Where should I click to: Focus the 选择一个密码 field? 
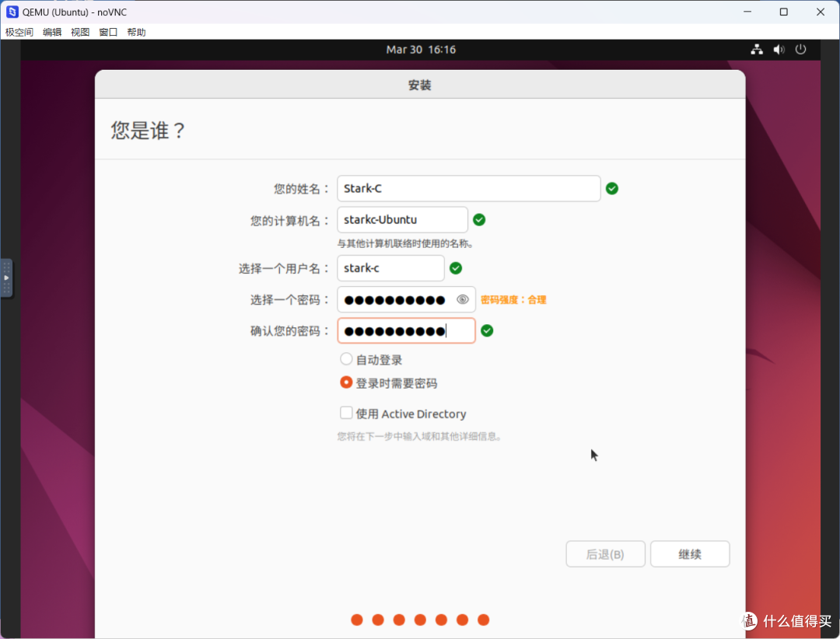tap(406, 299)
